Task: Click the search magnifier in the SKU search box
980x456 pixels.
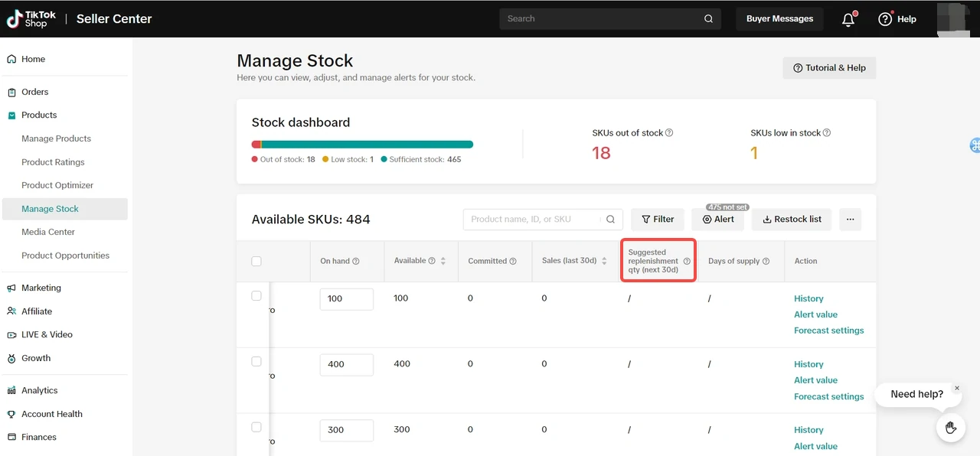Action: 610,220
